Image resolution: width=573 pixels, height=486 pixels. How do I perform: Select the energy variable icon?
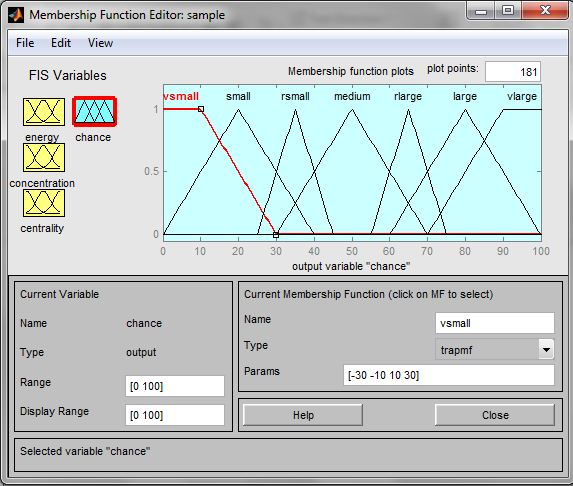(x=44, y=112)
